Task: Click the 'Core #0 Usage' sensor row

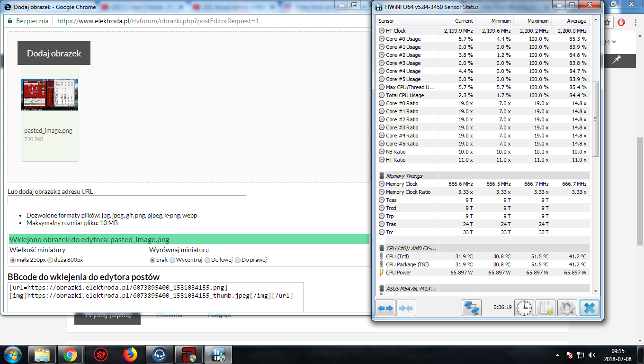Action: 483,39
